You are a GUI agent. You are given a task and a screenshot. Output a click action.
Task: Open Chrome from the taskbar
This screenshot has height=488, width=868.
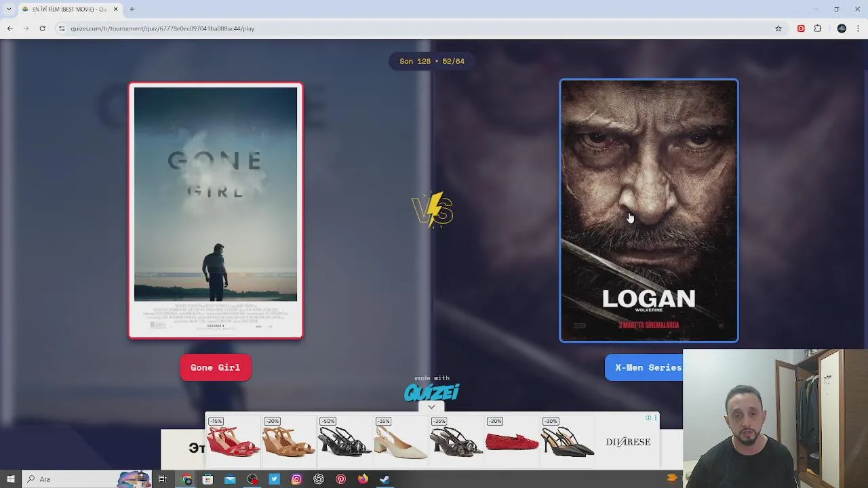pyautogui.click(x=186, y=479)
